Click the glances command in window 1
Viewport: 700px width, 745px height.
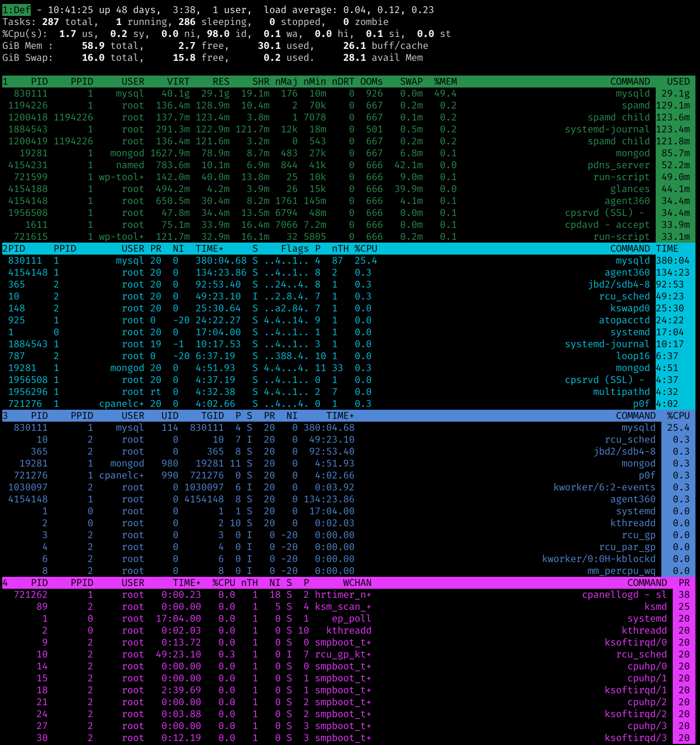[x=630, y=189]
